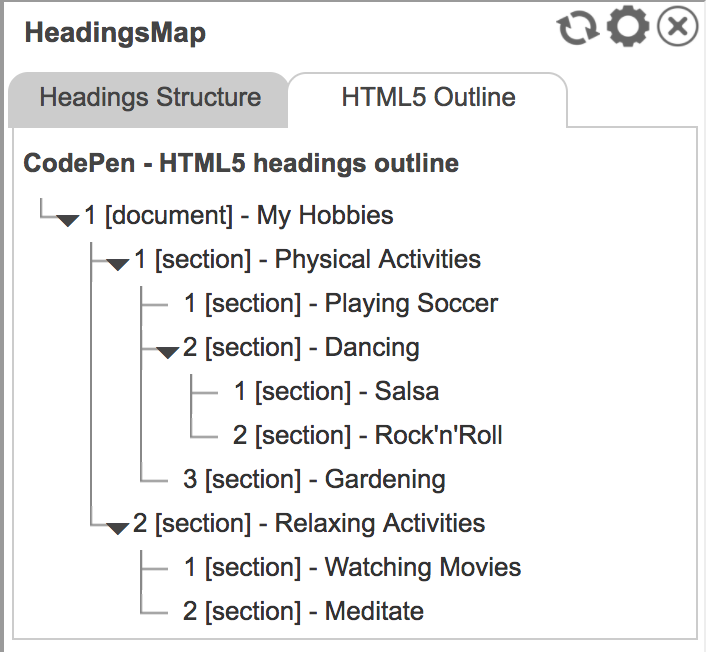706x652 pixels.
Task: Click the refresh headings icon
Action: point(577,28)
